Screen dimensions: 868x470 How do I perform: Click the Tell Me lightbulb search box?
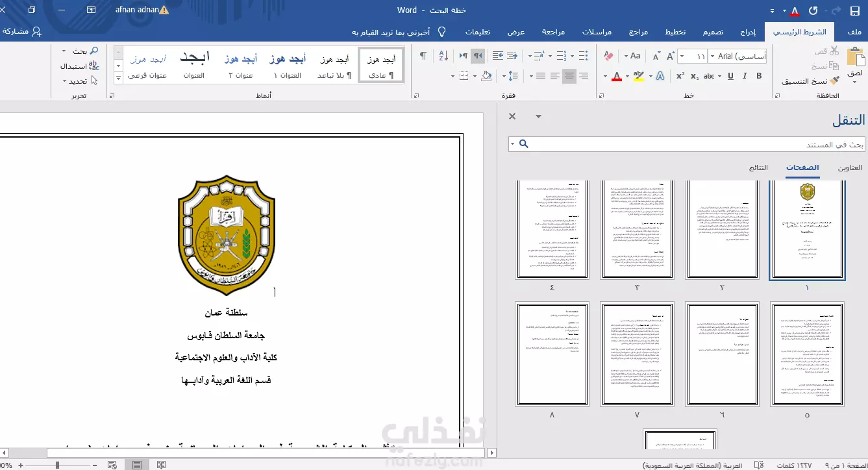click(x=399, y=32)
